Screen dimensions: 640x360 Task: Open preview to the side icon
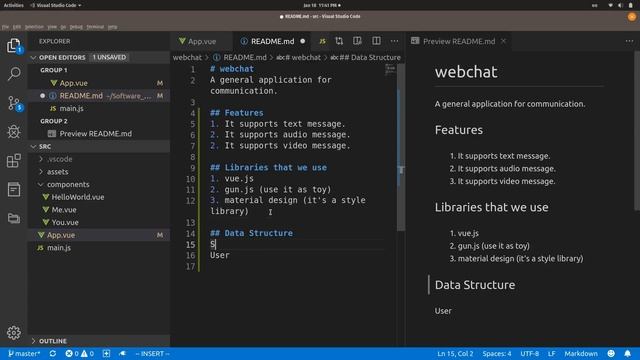(x=357, y=41)
